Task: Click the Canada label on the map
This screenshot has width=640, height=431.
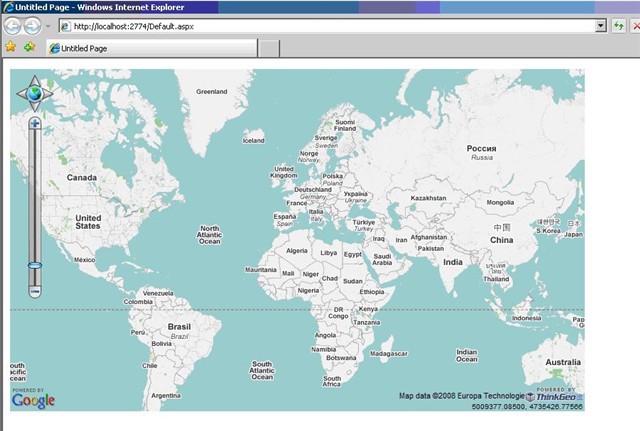Action: (82, 178)
